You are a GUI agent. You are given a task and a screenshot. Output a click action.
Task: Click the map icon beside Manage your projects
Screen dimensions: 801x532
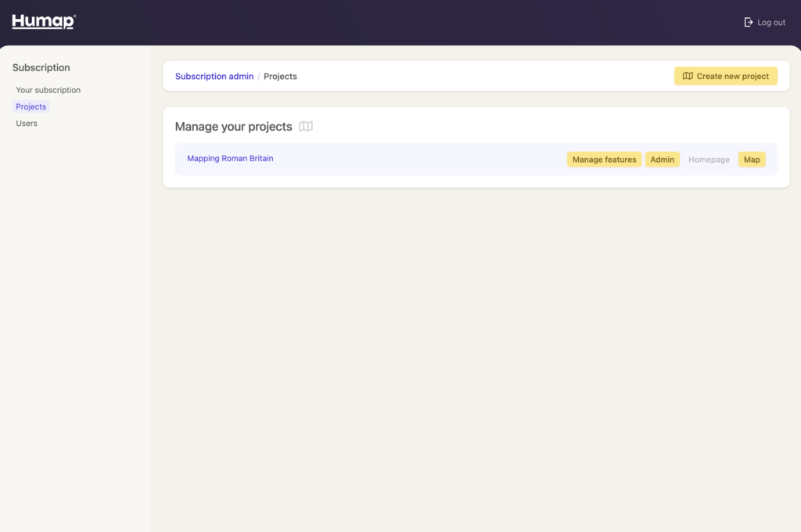coord(306,127)
